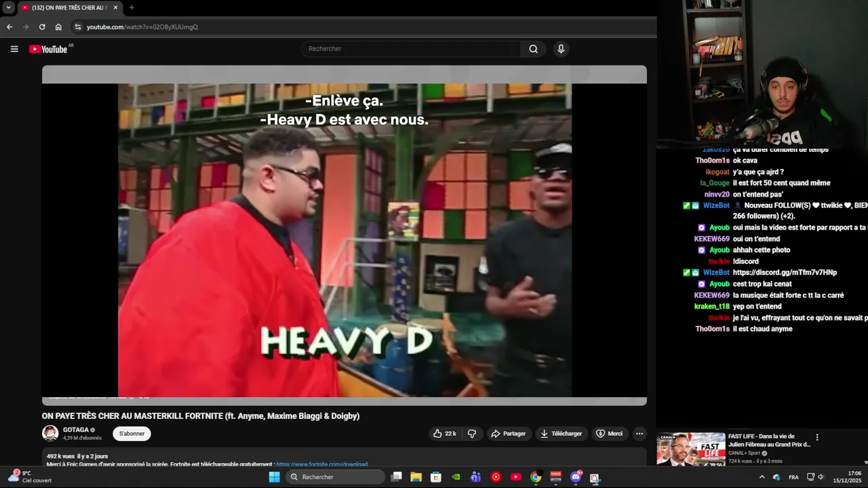Click the la_Gouge username in chat
Screen dimensions: 868x488
(x=715, y=183)
